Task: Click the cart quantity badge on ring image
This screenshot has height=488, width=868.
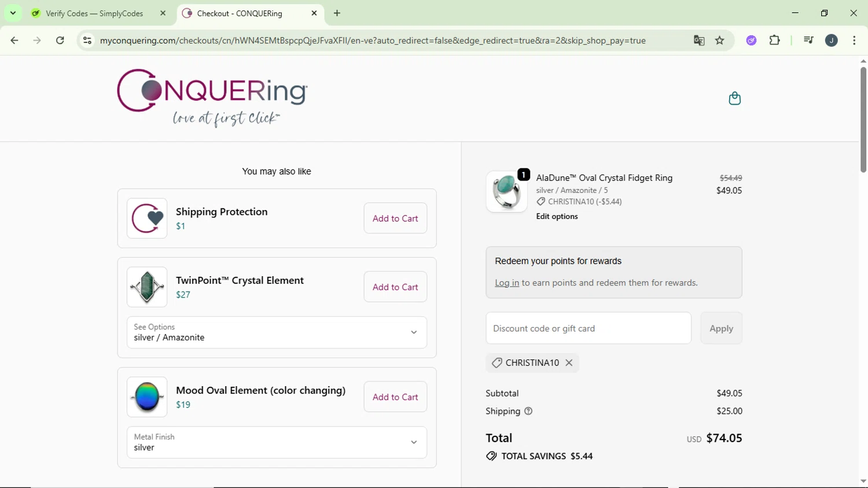Action: pyautogui.click(x=524, y=174)
